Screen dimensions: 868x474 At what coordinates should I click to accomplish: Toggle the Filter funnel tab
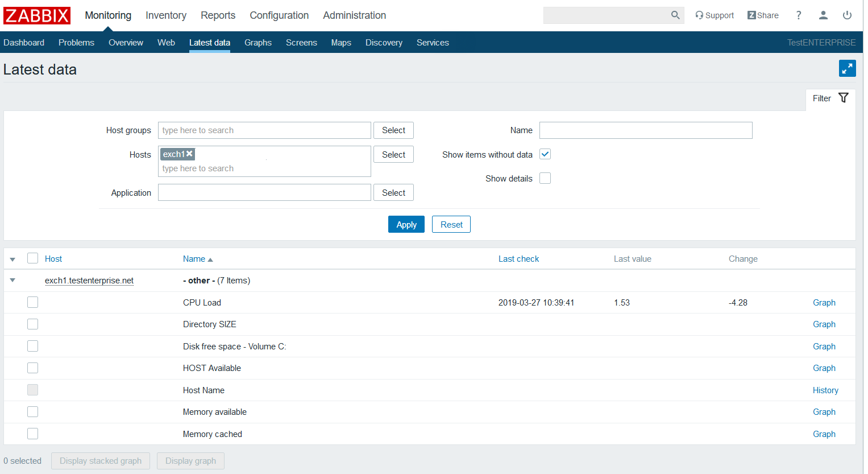click(830, 98)
